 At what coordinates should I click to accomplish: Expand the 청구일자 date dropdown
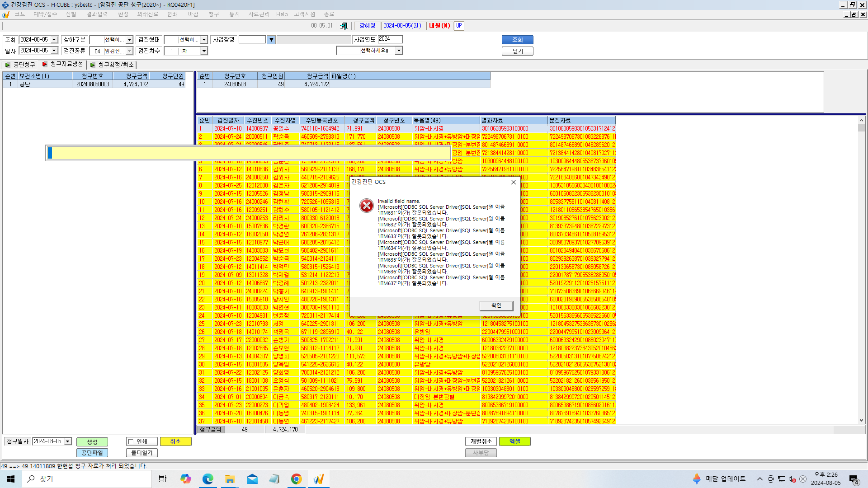tap(68, 441)
